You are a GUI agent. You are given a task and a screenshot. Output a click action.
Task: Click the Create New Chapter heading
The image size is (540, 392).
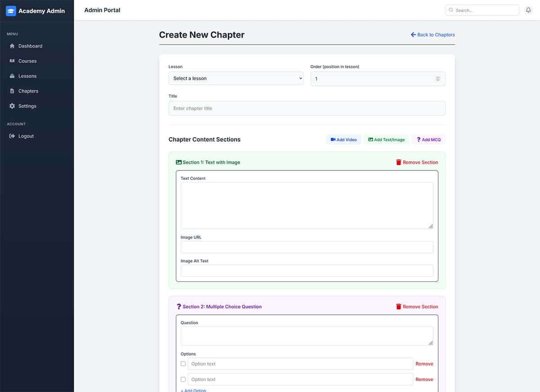coord(202,35)
